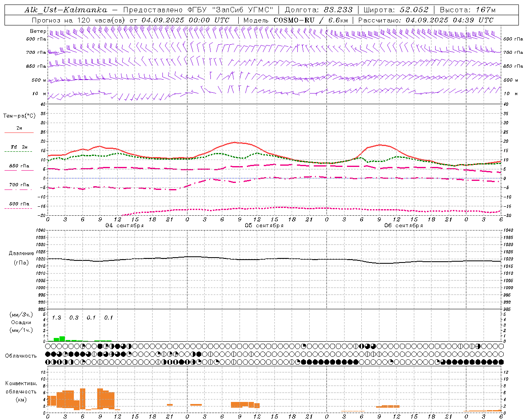The width and height of the screenshot is (525, 420).
Task: Click the (км) unit label
Action: 21,399
